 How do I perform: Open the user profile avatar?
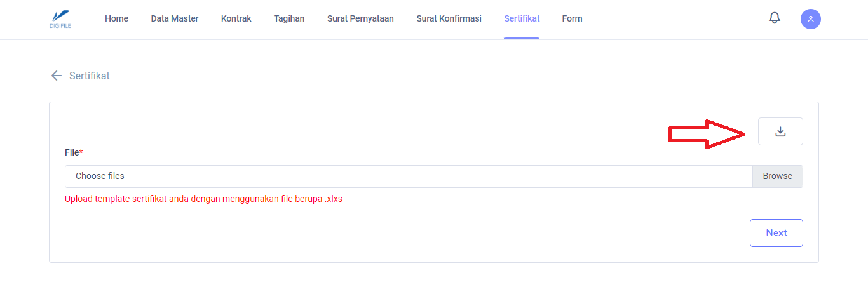810,19
